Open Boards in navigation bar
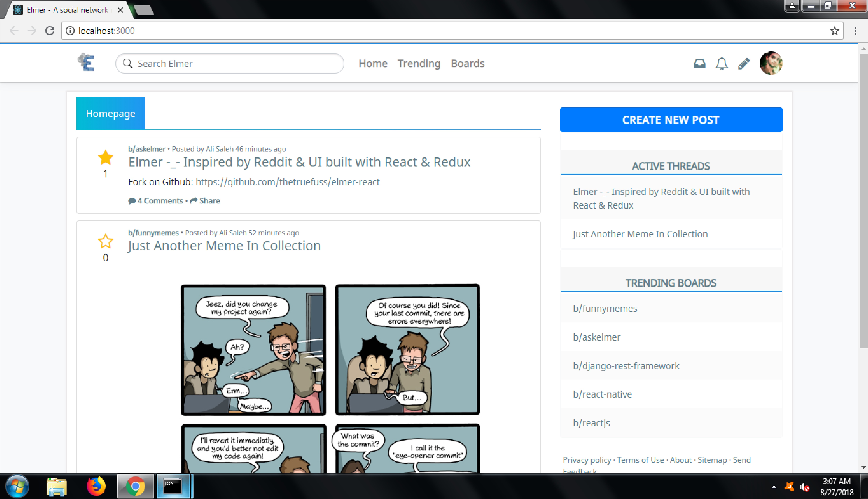This screenshot has height=499, width=868. (467, 63)
